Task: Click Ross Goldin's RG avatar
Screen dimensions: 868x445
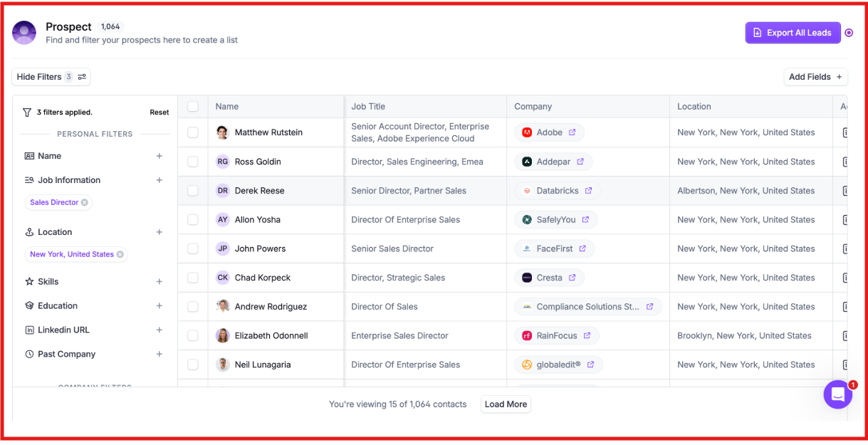Action: tap(223, 162)
